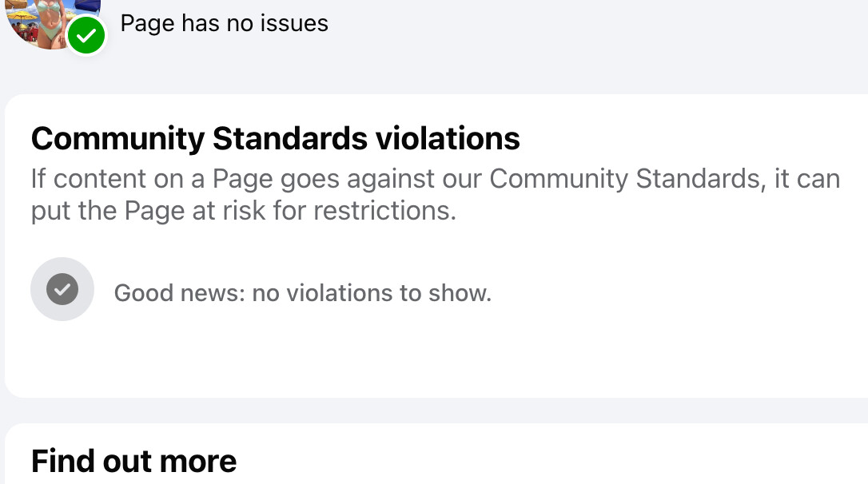Click the word "violations" in the bold heading
The width and height of the screenshot is (868, 484).
coord(448,139)
